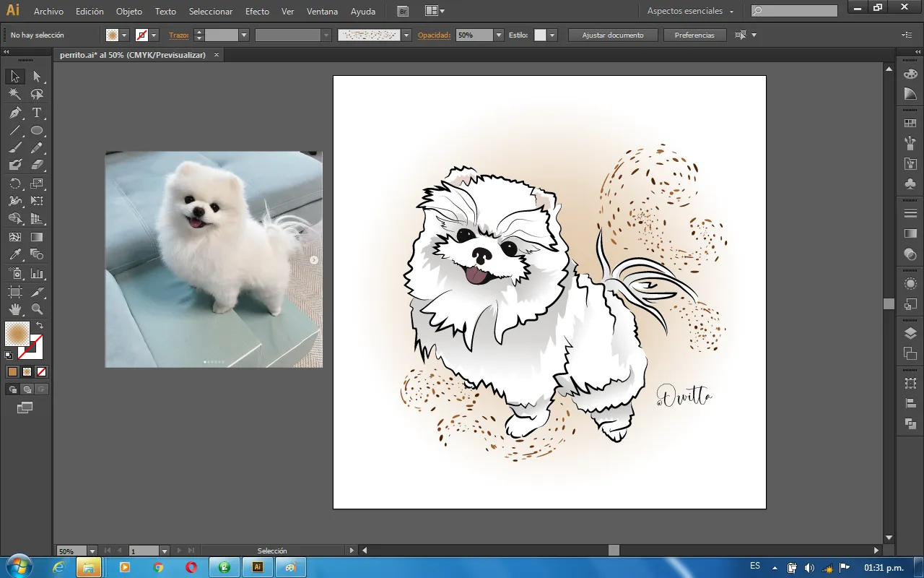Swap fill and stroke arrows
This screenshot has width=924, height=578.
coord(40,325)
